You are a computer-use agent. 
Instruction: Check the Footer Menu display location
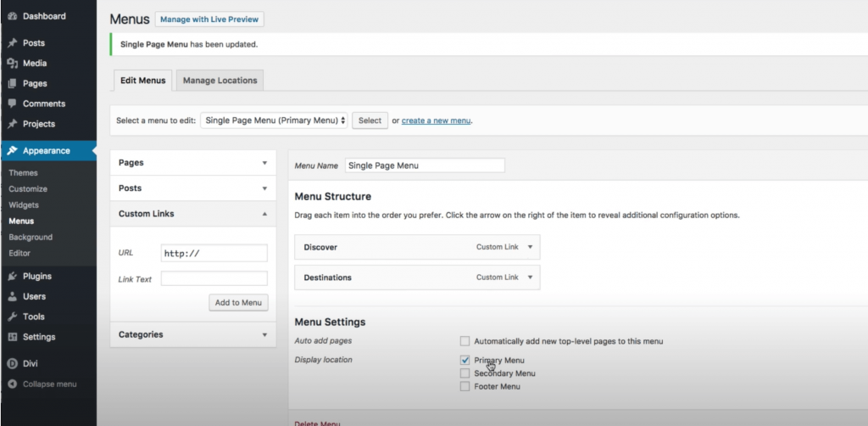click(x=465, y=387)
